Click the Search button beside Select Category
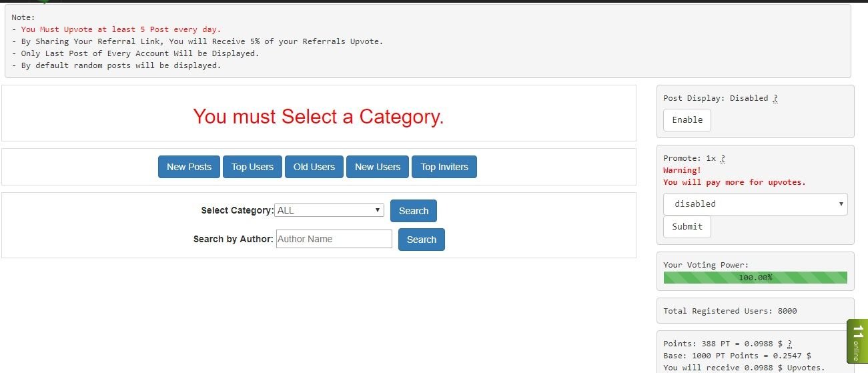This screenshot has width=868, height=373. [414, 211]
